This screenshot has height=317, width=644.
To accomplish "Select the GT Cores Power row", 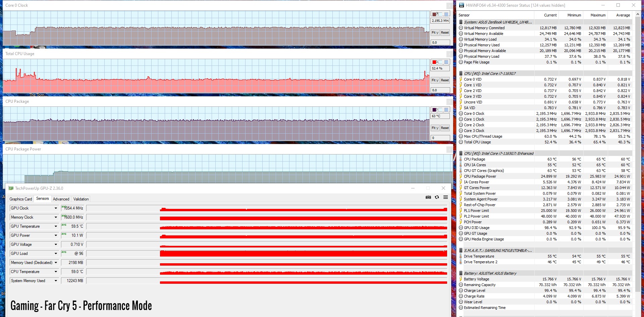I will (x=545, y=188).
